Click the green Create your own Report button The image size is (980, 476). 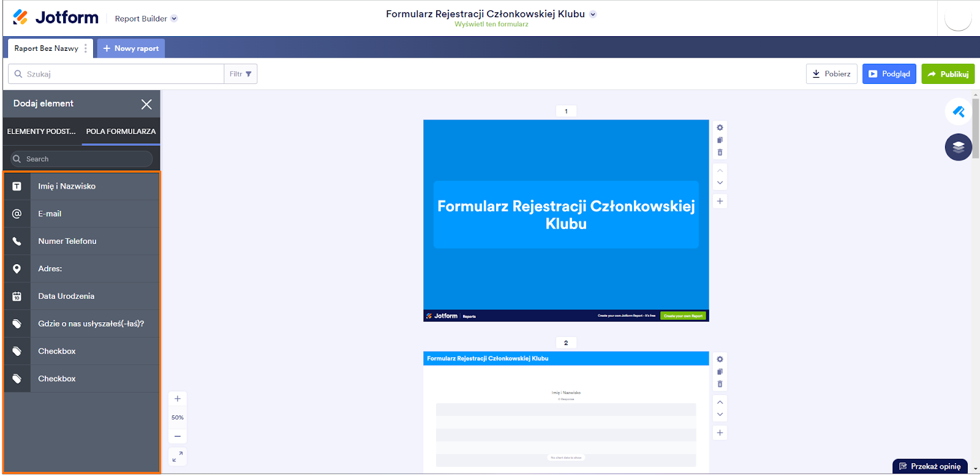(683, 316)
